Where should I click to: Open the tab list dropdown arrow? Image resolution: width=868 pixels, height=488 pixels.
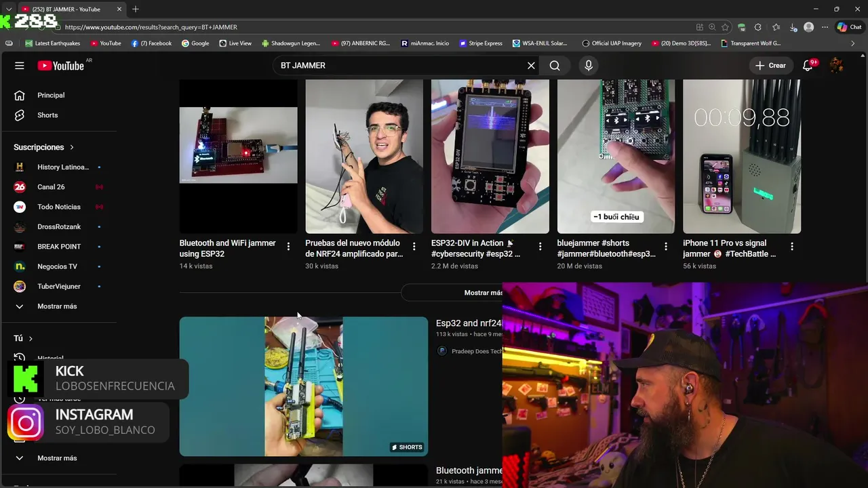point(9,9)
